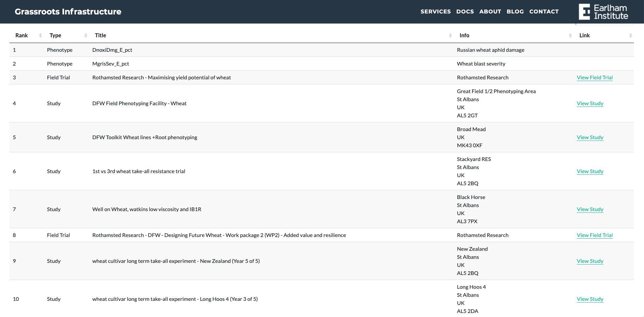Open the Contact page
The width and height of the screenshot is (644, 317).
coord(544,11)
